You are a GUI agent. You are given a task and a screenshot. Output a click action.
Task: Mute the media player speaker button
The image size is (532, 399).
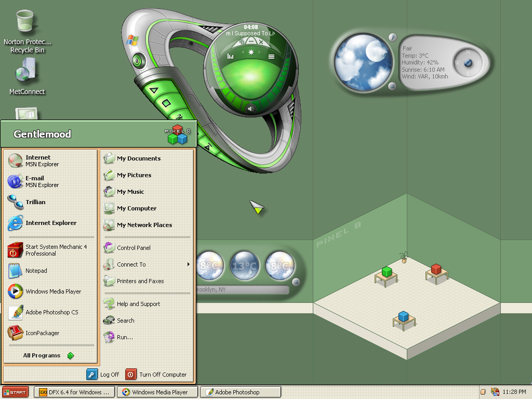click(x=251, y=109)
